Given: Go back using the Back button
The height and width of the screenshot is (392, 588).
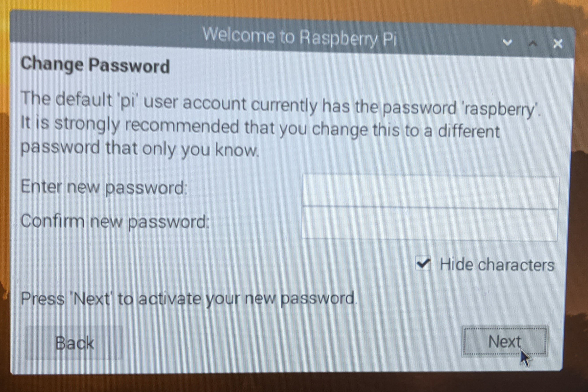Looking at the screenshot, I should (x=74, y=343).
